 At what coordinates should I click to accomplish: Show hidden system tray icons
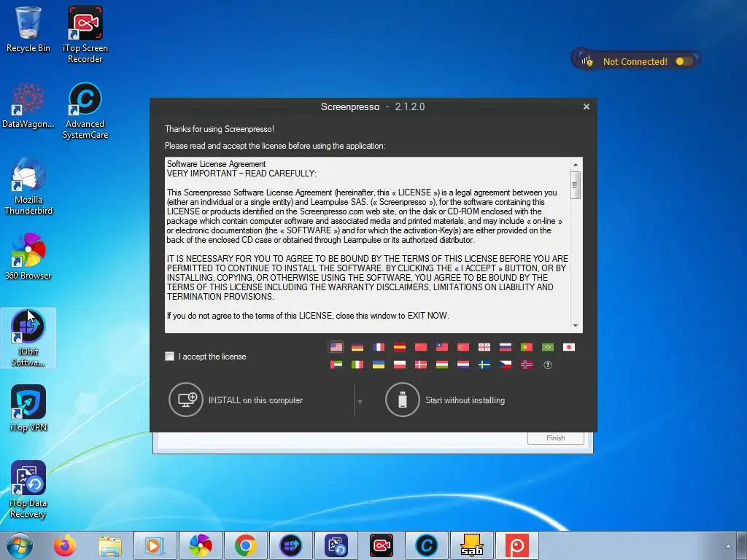pos(727,546)
